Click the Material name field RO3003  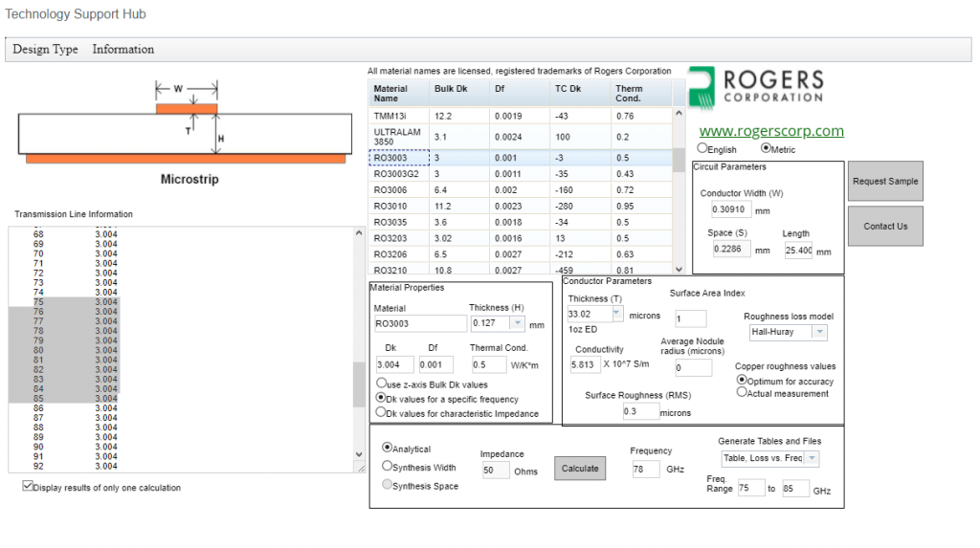(420, 323)
